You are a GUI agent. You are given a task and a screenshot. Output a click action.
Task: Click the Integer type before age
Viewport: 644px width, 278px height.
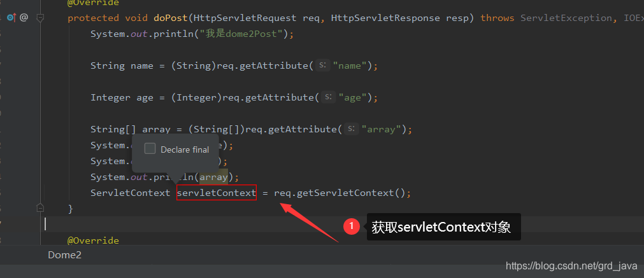click(110, 97)
